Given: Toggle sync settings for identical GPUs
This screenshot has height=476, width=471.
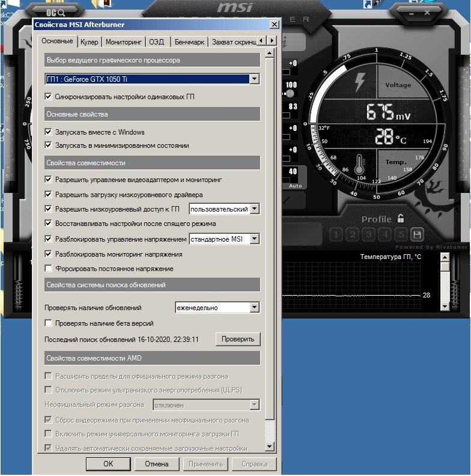Looking at the screenshot, I should point(48,97).
